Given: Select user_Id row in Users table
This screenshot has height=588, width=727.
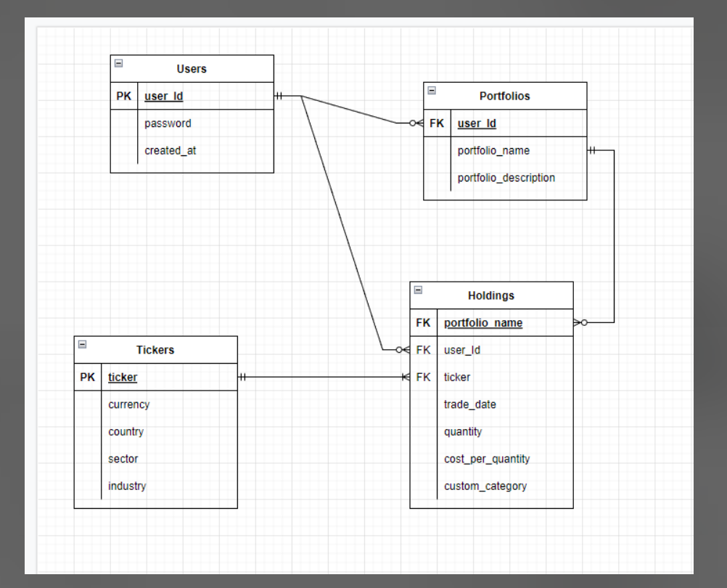Looking at the screenshot, I should pyautogui.click(x=192, y=96).
